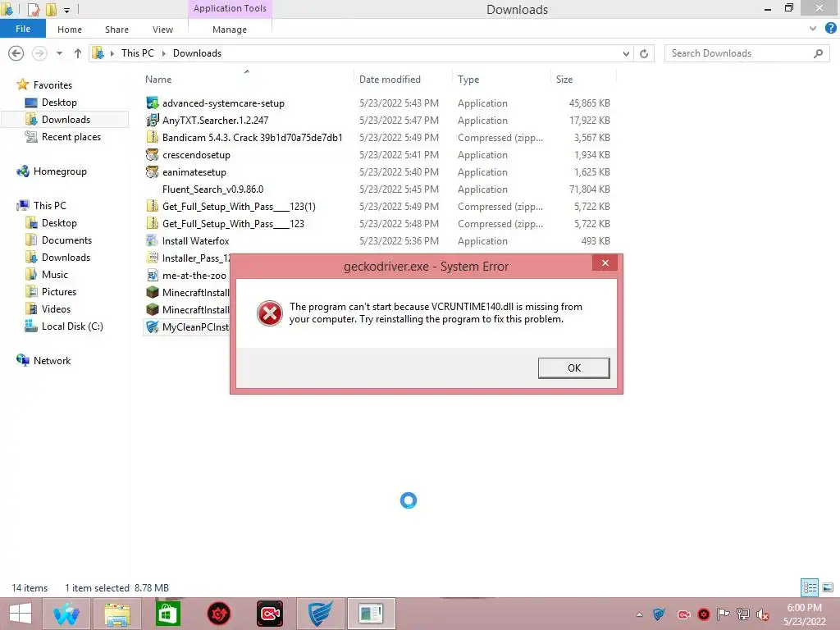Close the geckodriver System Error dialog

click(605, 262)
